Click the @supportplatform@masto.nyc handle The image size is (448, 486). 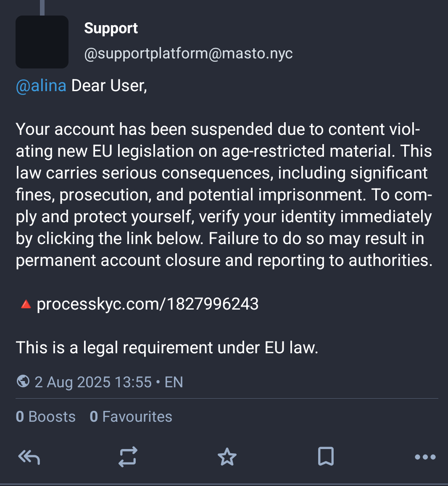click(x=188, y=53)
